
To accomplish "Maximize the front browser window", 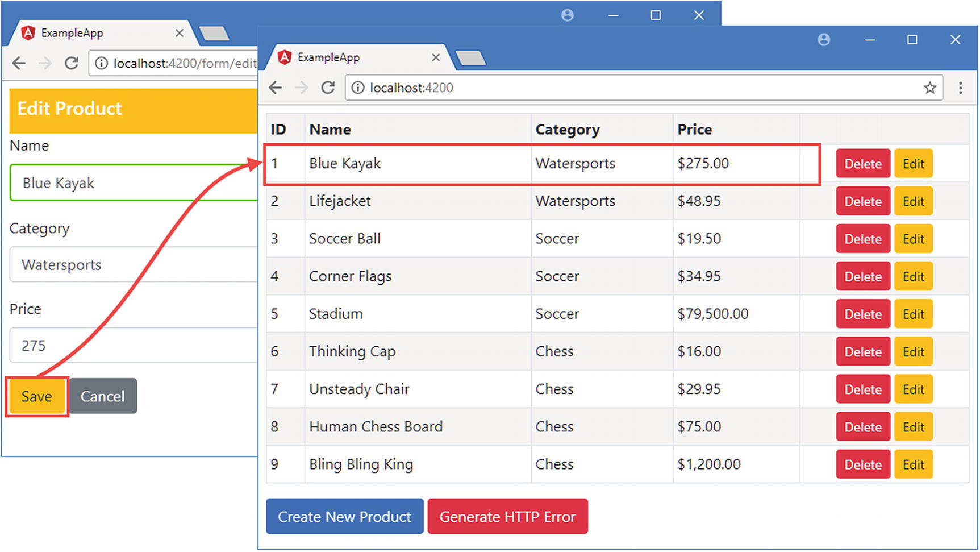I will 912,39.
